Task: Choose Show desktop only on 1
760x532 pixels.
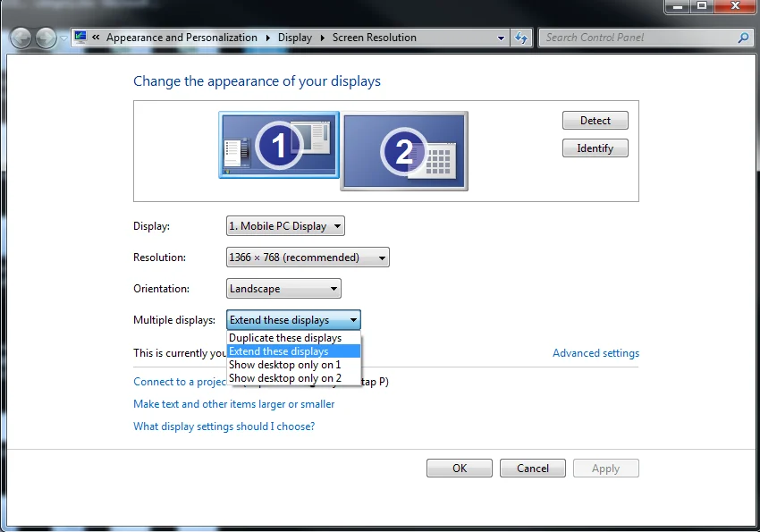Action: tap(294, 365)
